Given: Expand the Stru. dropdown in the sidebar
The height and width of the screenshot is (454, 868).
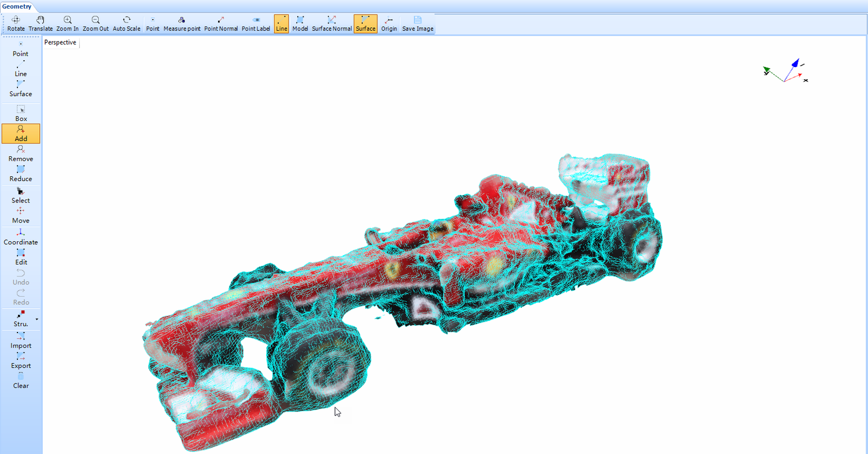Looking at the screenshot, I should tap(36, 319).
